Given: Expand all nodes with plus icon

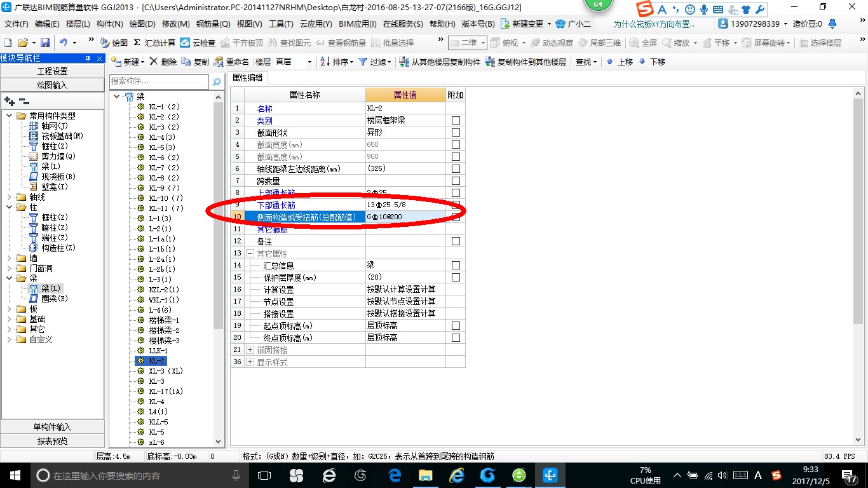Looking at the screenshot, I should 10,101.
